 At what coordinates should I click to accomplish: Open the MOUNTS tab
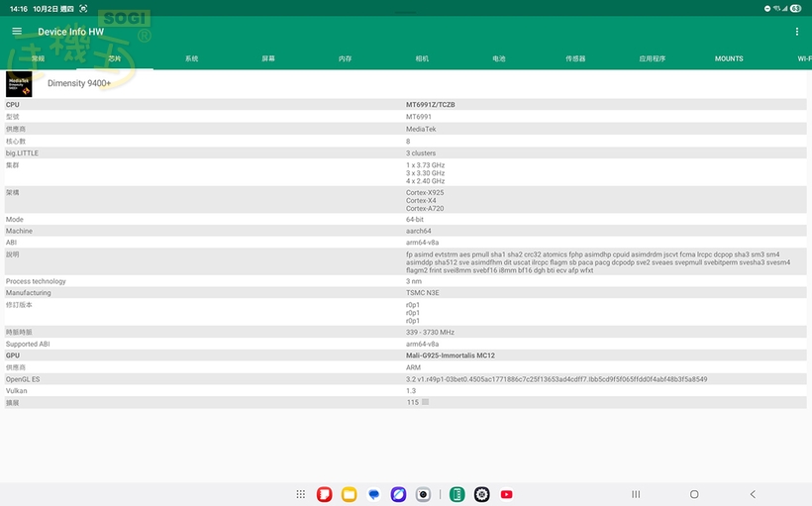click(x=729, y=58)
